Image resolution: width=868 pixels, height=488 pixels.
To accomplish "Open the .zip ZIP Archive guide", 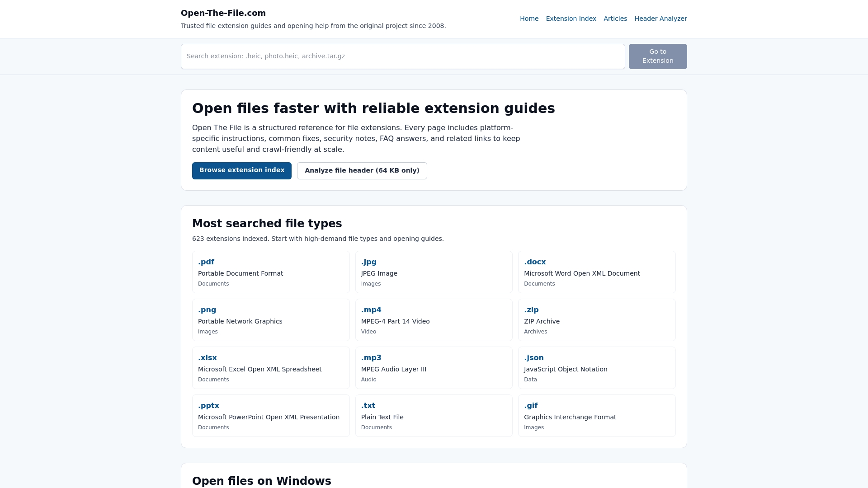I will (532, 310).
